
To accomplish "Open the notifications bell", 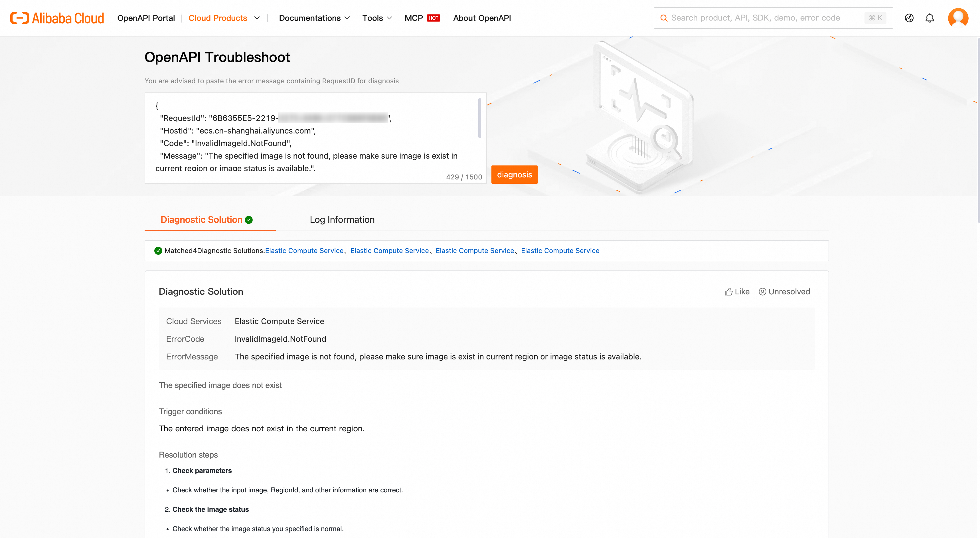I will [x=930, y=18].
